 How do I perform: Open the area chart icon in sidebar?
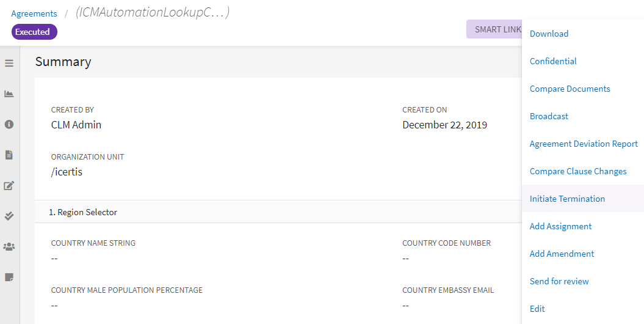[9, 94]
